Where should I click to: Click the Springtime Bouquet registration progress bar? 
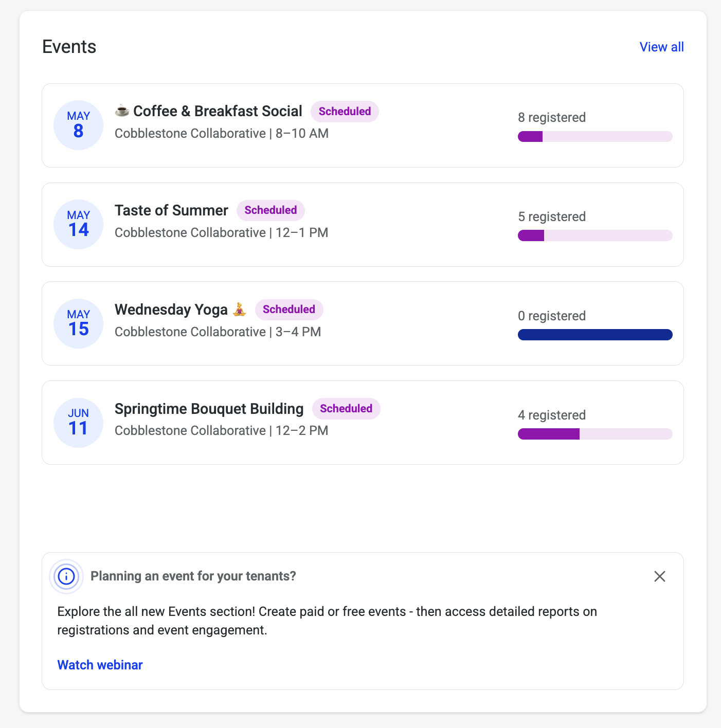click(x=595, y=434)
